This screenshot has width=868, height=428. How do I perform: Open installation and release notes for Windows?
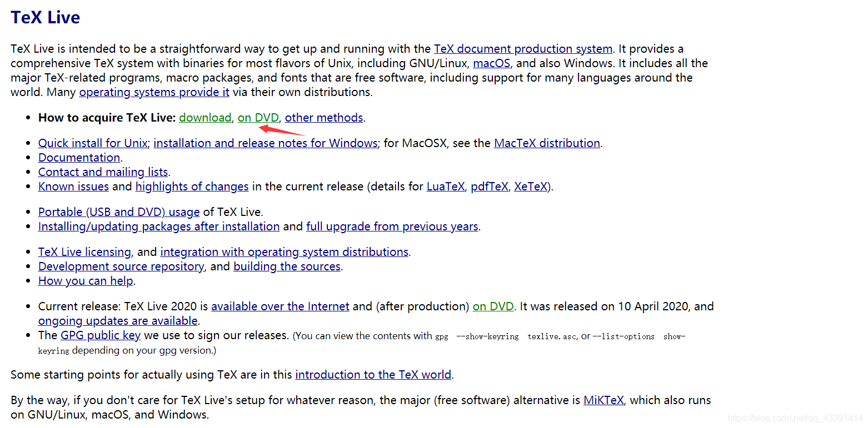tap(266, 143)
